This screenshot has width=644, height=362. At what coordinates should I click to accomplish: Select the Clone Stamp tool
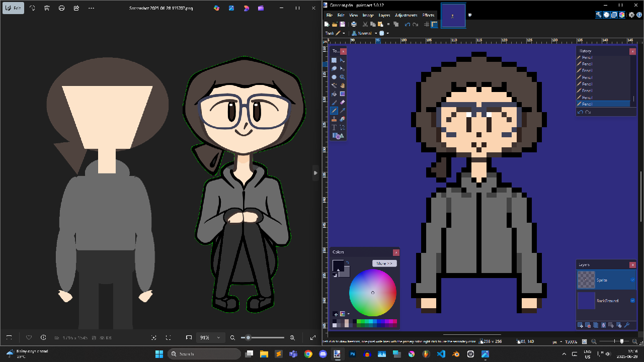[x=334, y=119]
